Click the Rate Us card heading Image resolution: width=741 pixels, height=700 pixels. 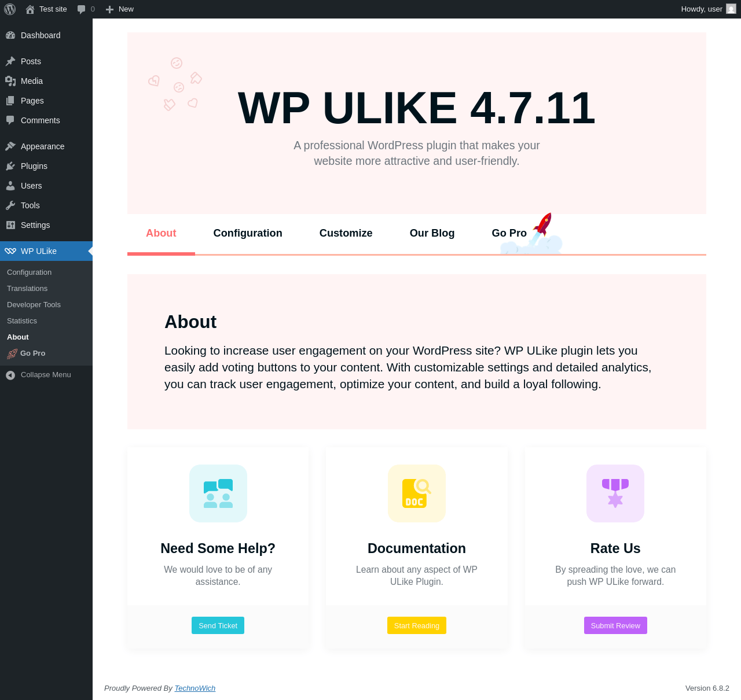coord(615,548)
